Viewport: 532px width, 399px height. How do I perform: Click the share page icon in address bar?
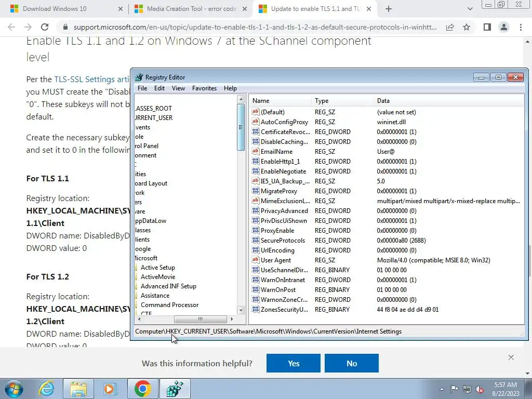tap(450, 27)
